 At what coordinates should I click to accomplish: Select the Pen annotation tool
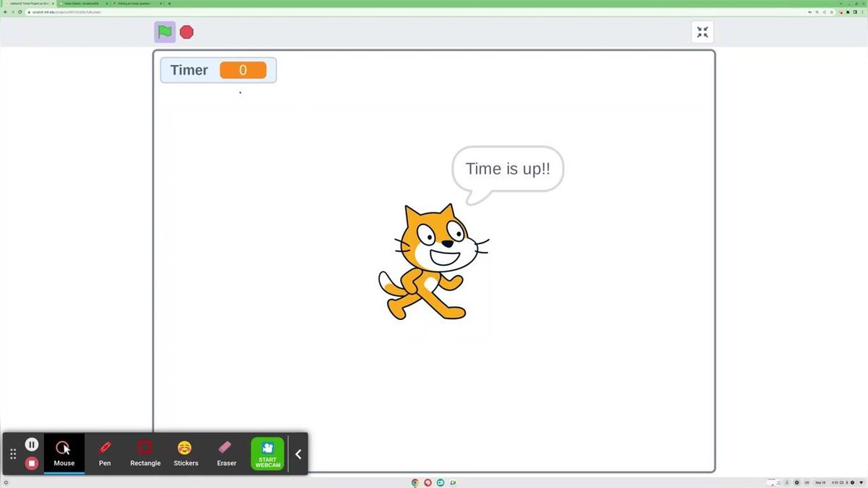[x=105, y=454]
